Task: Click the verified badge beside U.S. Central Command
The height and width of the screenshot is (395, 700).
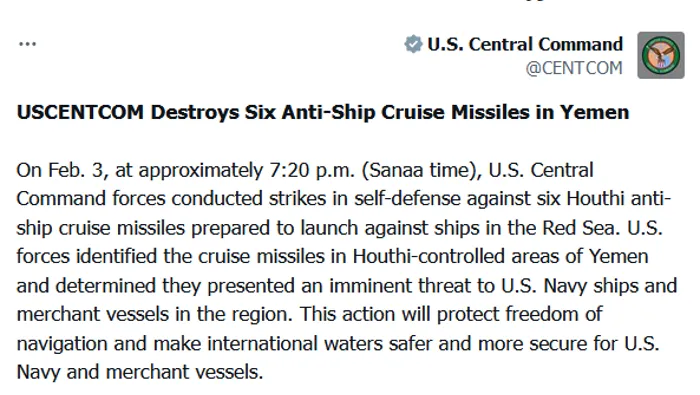Action: [413, 44]
